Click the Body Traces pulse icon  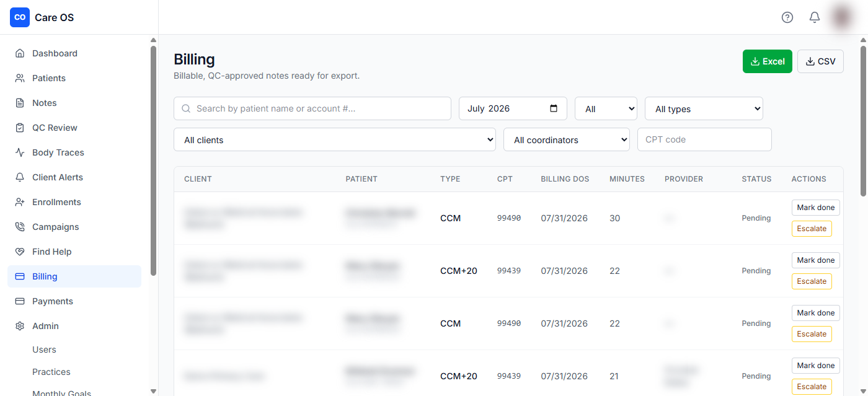20,152
